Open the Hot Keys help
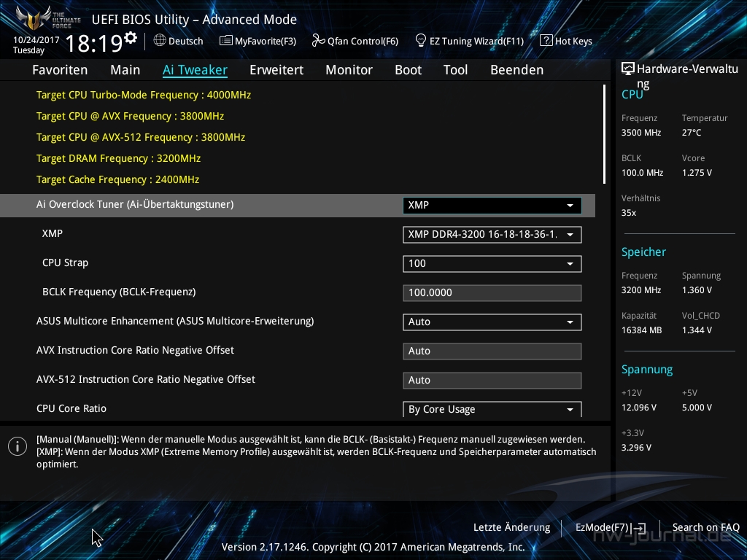The image size is (747, 560). pyautogui.click(x=566, y=41)
